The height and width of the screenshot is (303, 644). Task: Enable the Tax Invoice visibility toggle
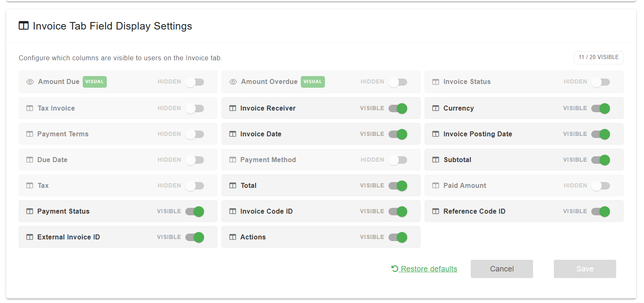click(194, 108)
